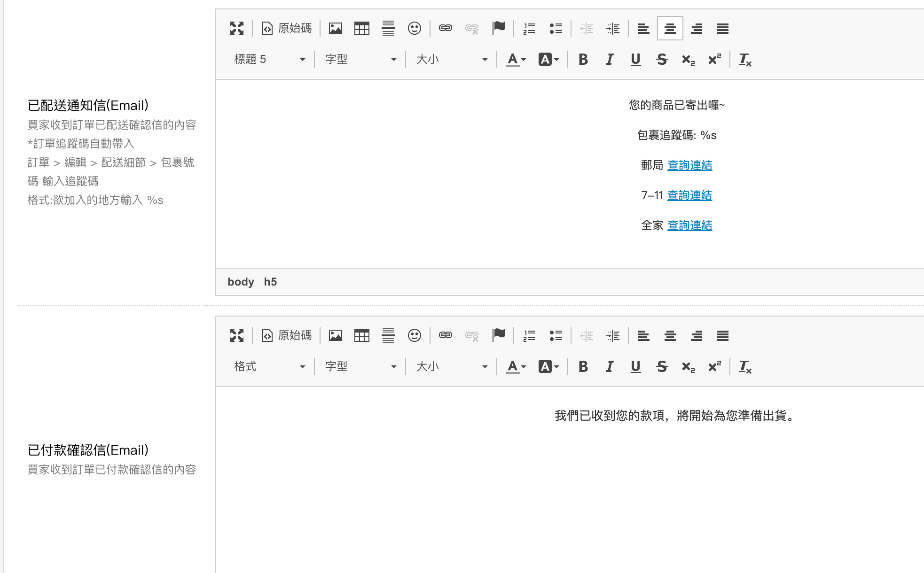Maximize the top shipping-email editor
The height and width of the screenshot is (573, 924).
[237, 28]
